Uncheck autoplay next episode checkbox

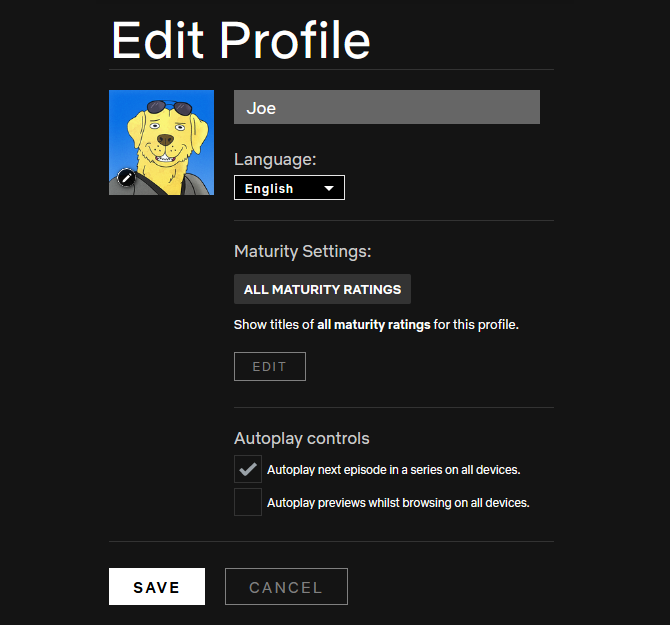coord(248,469)
